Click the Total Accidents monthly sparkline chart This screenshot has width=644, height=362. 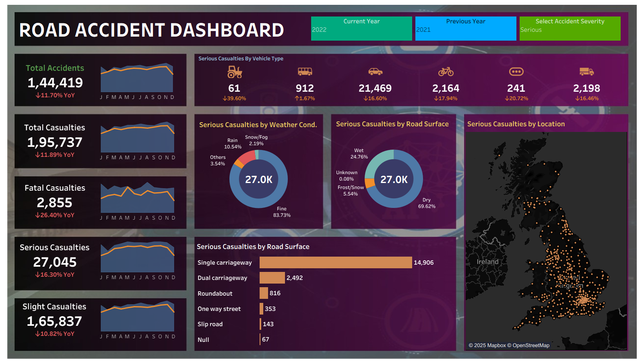(137, 78)
